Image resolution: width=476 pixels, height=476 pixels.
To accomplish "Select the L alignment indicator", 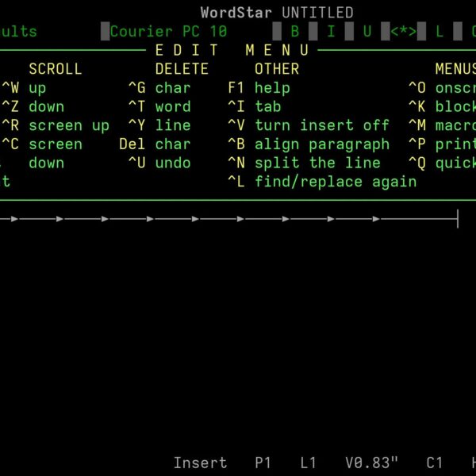I will click(440, 31).
